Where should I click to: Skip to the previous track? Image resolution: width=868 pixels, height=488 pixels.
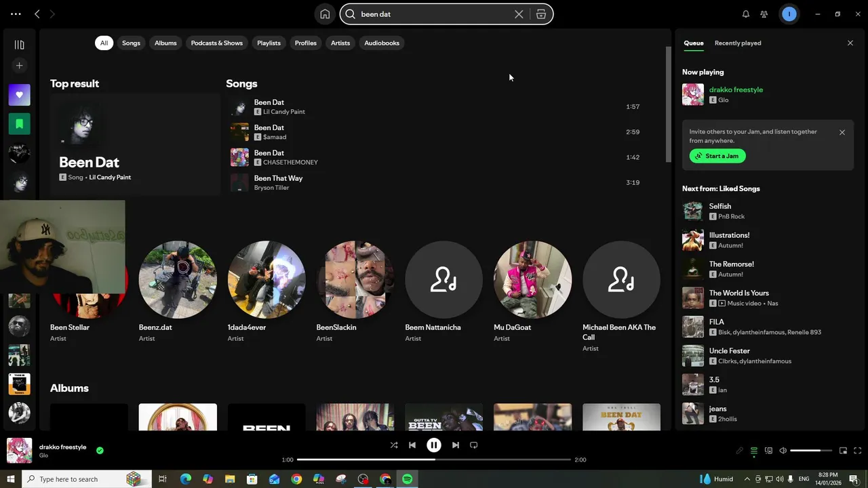click(x=412, y=445)
